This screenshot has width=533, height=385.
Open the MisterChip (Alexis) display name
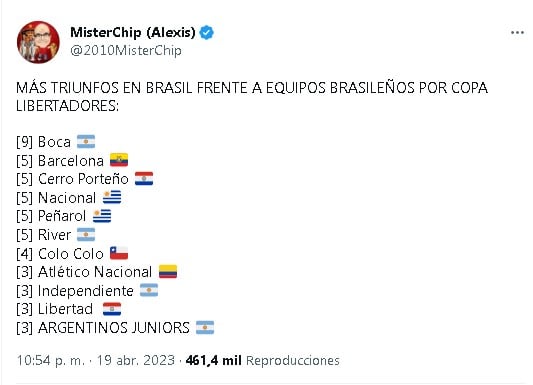pos(133,33)
